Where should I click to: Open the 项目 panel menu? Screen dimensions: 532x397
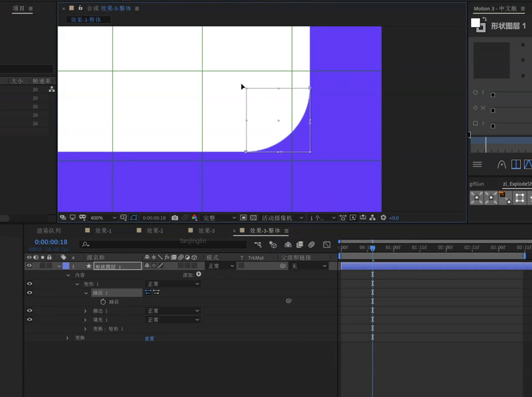click(31, 8)
